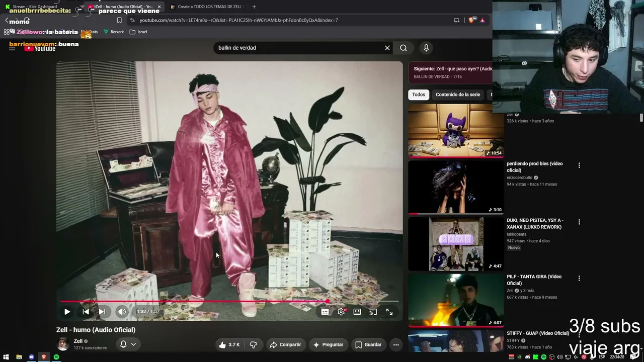Switch player to theater mode
The image size is (644, 362).
[357, 312]
